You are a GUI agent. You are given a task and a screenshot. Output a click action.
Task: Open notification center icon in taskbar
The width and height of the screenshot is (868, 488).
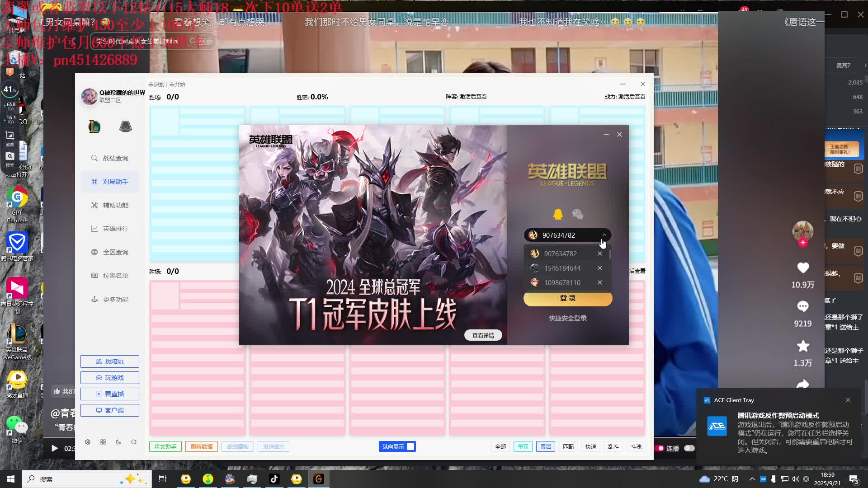tap(854, 479)
